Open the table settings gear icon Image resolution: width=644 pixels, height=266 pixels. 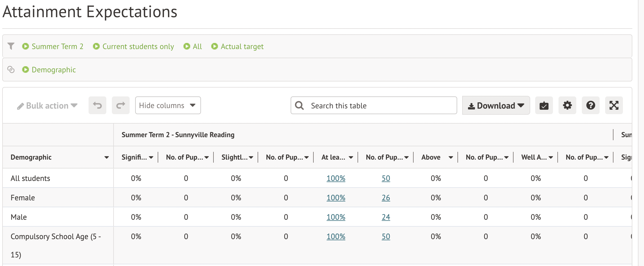click(x=567, y=106)
